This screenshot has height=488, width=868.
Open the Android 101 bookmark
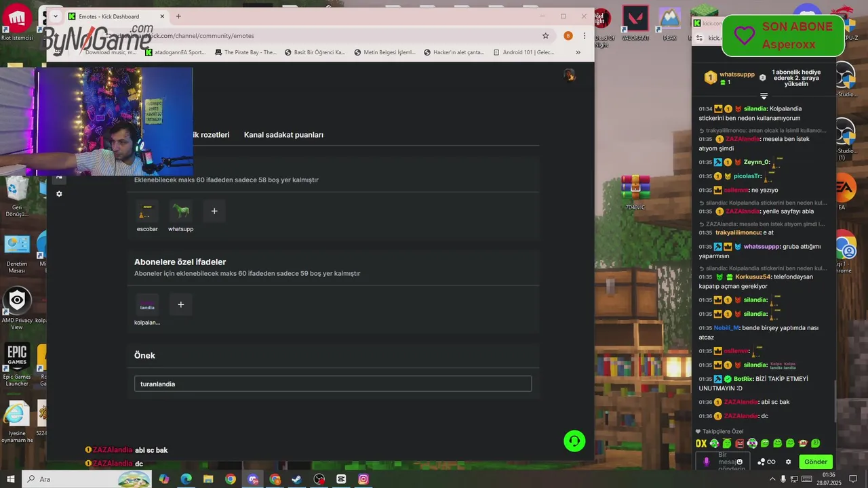524,52
